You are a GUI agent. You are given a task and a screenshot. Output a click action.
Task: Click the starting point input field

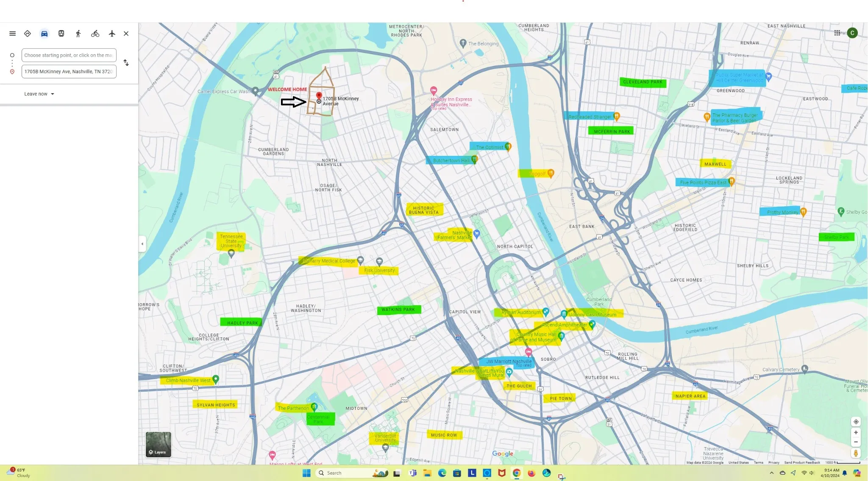[69, 55]
